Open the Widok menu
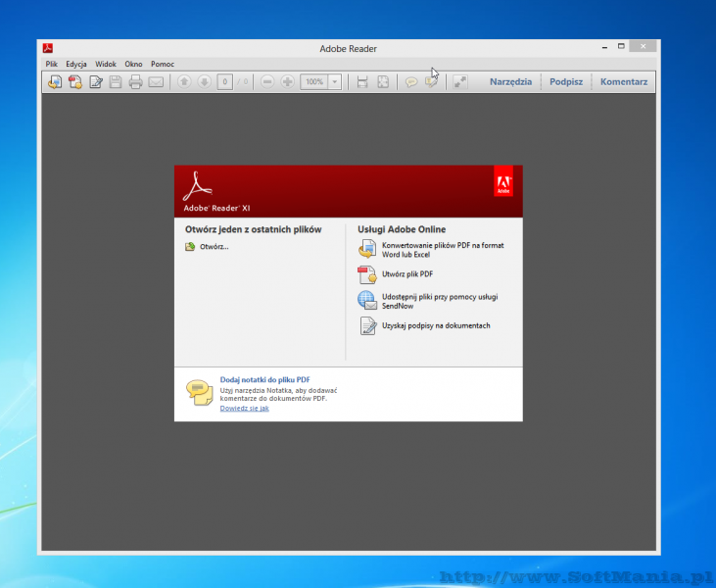Screen dimensions: 716x588 [106, 64]
